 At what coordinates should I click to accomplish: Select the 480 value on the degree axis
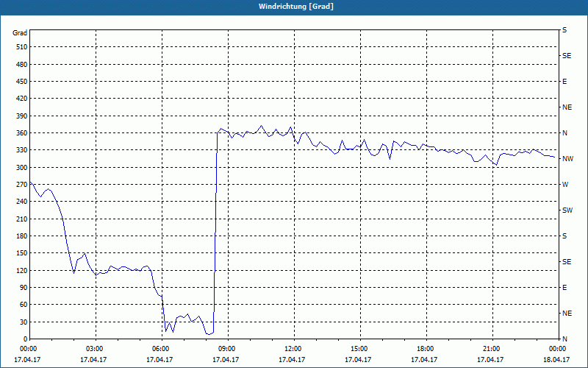click(22, 64)
